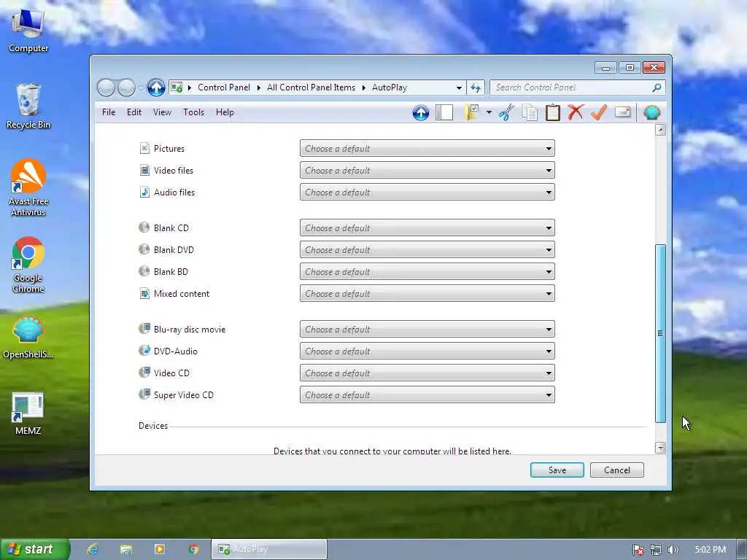Open Internet Explorer from the taskbar

tap(93, 550)
